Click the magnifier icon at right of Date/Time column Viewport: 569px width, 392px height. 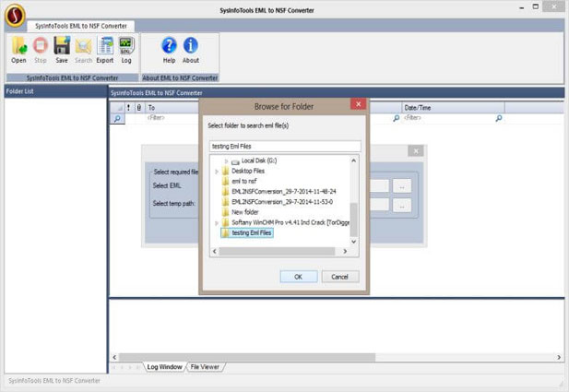[499, 118]
